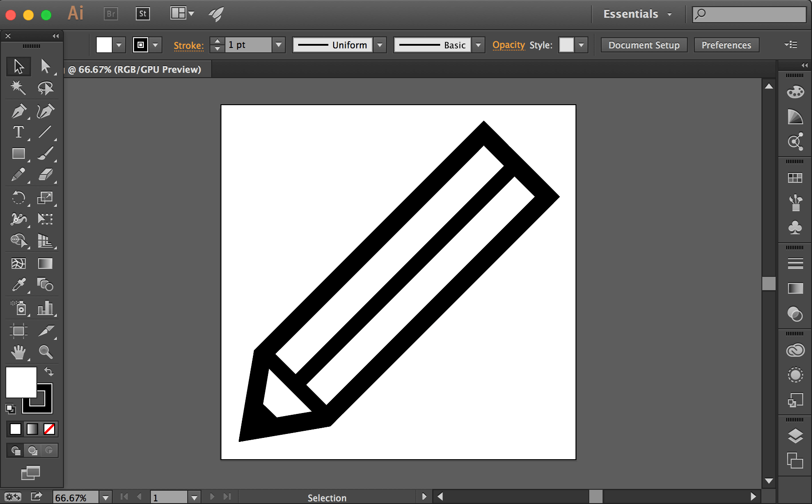Expand the stroke weight dropdown
This screenshot has height=504, width=812.
click(x=279, y=45)
